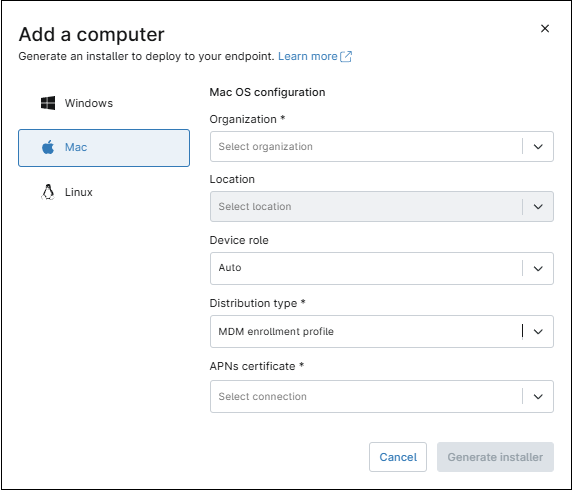
Task: Open the APNs certificate Select connection dropdown
Action: click(382, 397)
